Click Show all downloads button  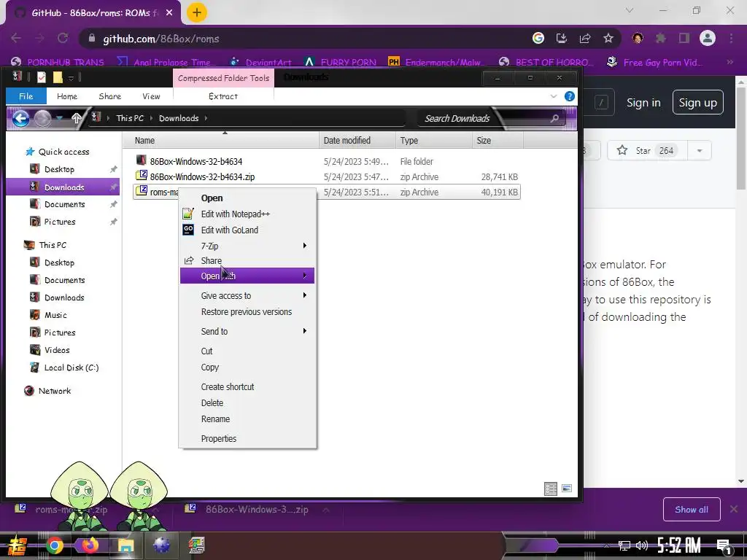tap(692, 510)
